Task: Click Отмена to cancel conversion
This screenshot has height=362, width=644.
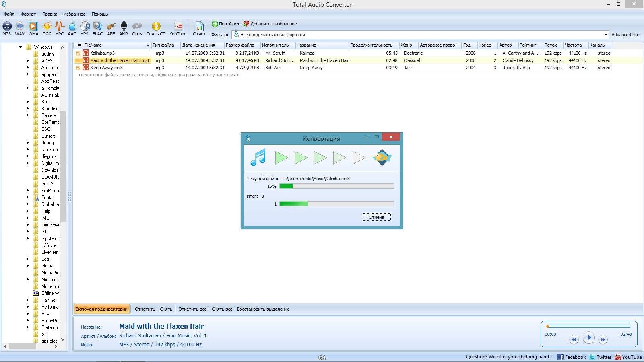Action: click(x=376, y=217)
